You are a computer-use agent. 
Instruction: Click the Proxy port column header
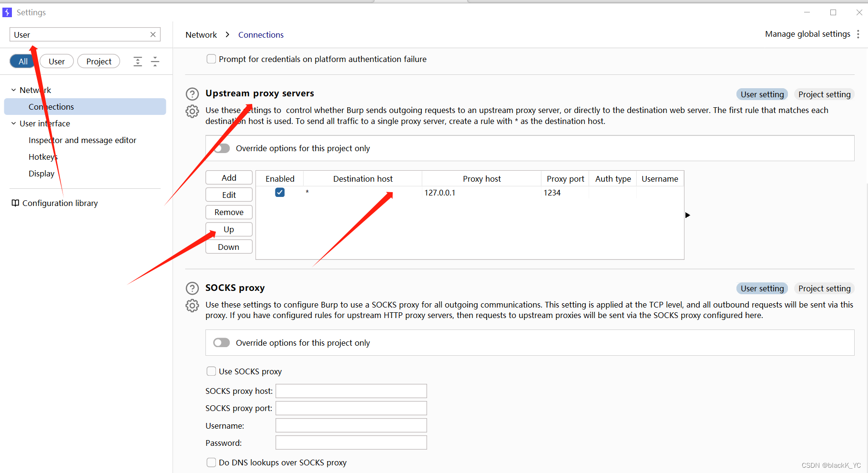click(x=565, y=179)
